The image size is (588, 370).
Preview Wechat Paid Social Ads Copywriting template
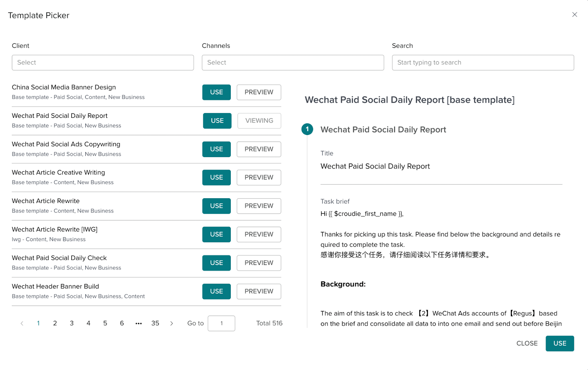(259, 149)
